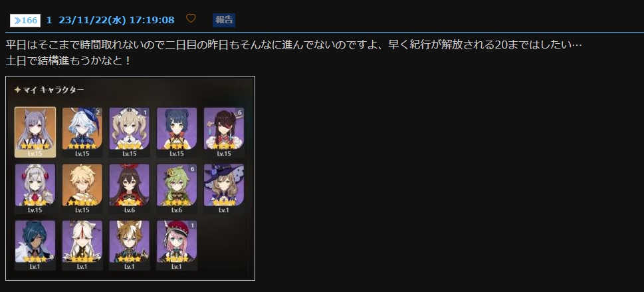Select the dark-blue-haired character in top row
Image resolution: width=644 pixels, height=292 pixels.
pyautogui.click(x=177, y=132)
